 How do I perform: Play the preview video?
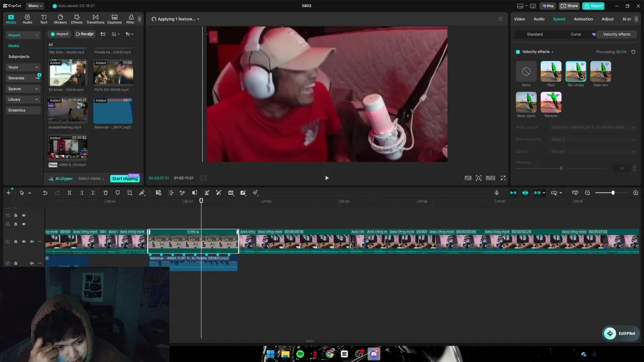click(327, 178)
